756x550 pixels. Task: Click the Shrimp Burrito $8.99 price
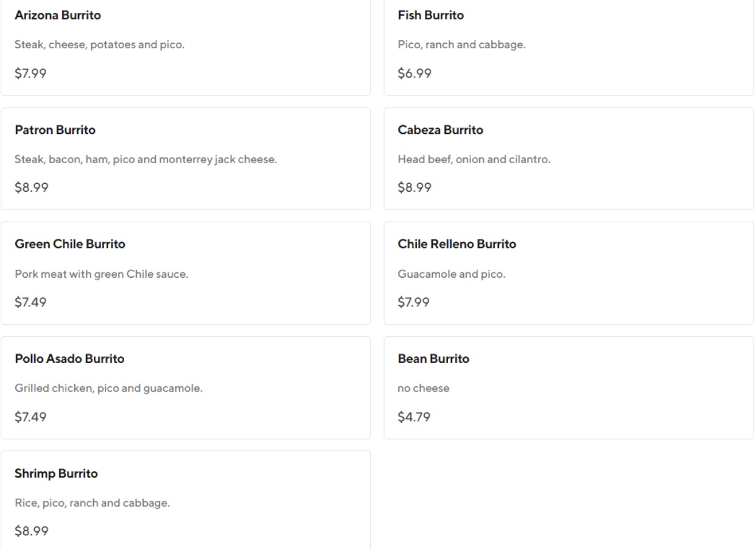click(x=31, y=532)
